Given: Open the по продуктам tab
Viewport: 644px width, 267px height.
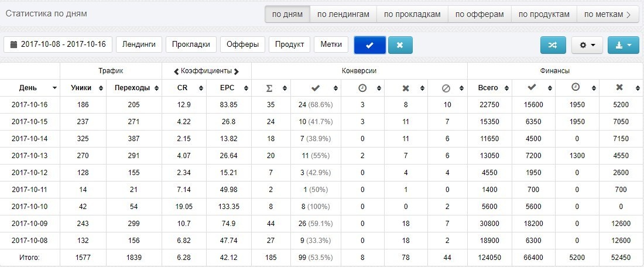Looking at the screenshot, I should click(544, 15).
